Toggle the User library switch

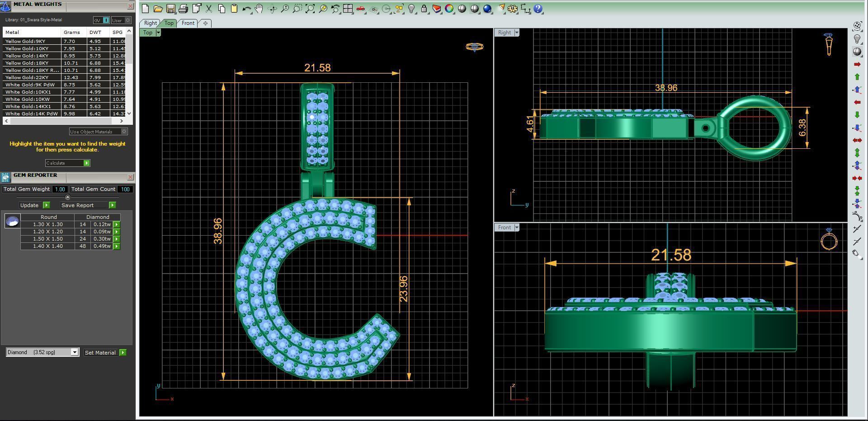[x=121, y=20]
